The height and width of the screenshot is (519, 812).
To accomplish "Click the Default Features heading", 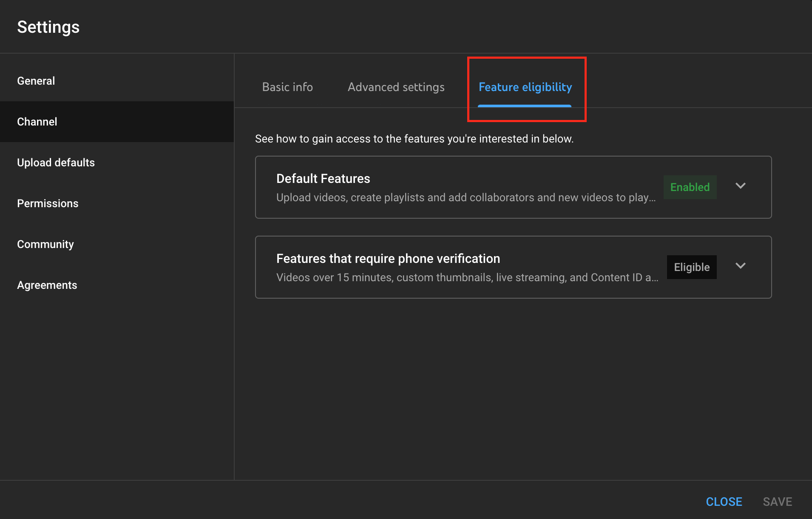I will [x=323, y=179].
